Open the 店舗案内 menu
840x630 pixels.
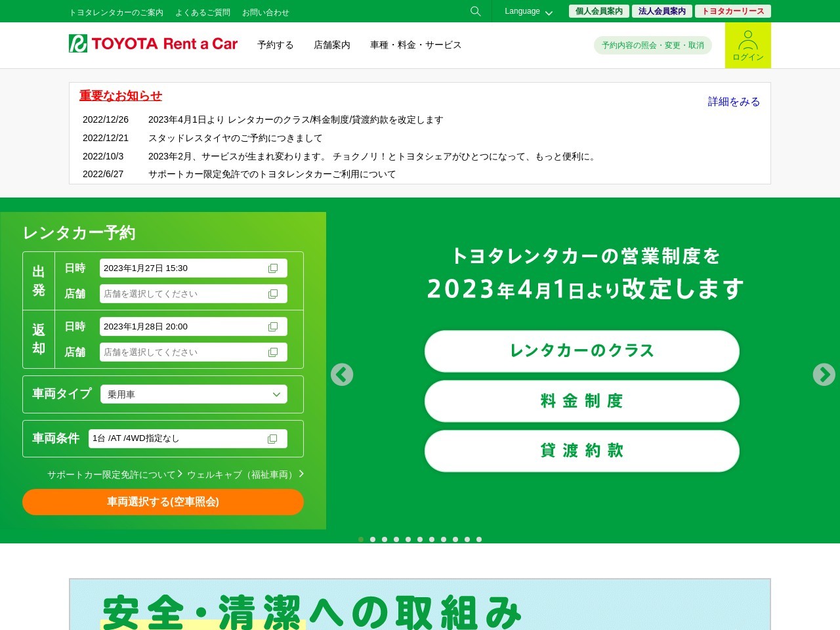pos(332,45)
